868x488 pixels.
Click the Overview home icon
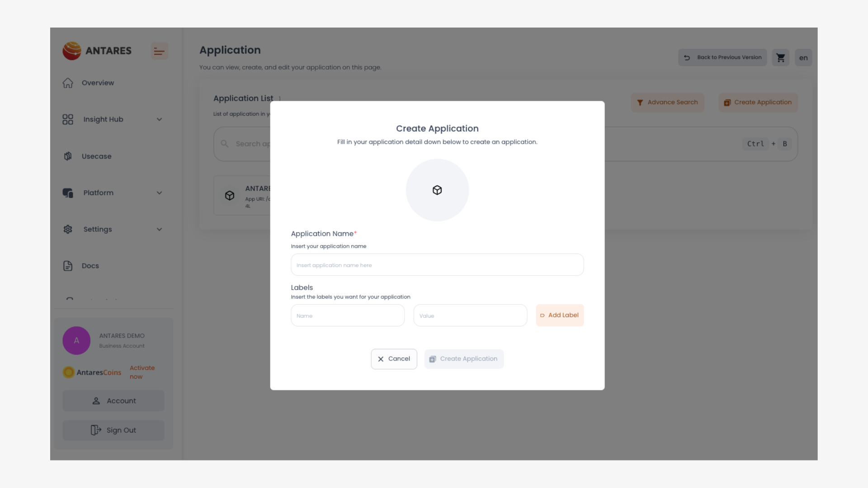68,83
